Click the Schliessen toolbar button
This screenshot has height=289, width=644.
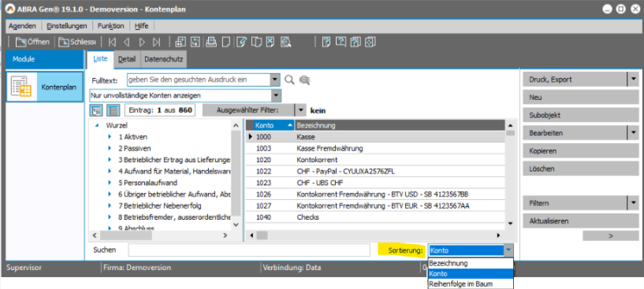[76, 42]
